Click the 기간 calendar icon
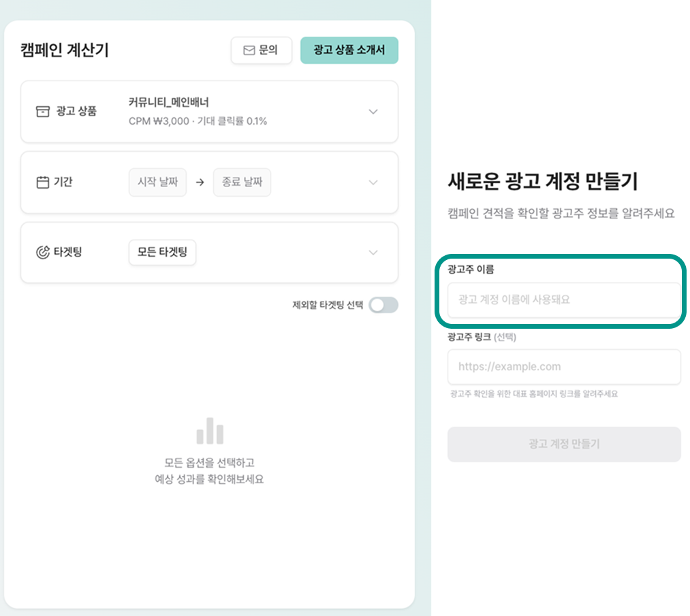690x616 pixels. [x=43, y=182]
